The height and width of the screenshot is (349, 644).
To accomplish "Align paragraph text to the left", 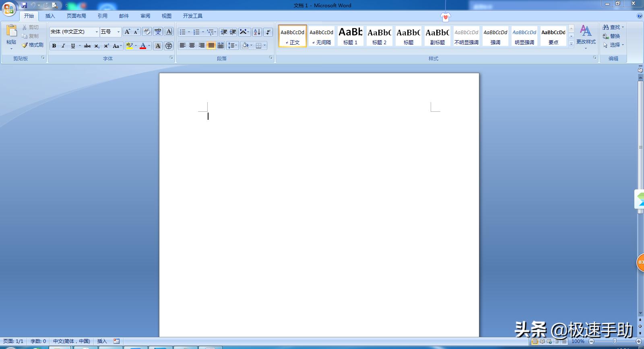I will pyautogui.click(x=183, y=45).
